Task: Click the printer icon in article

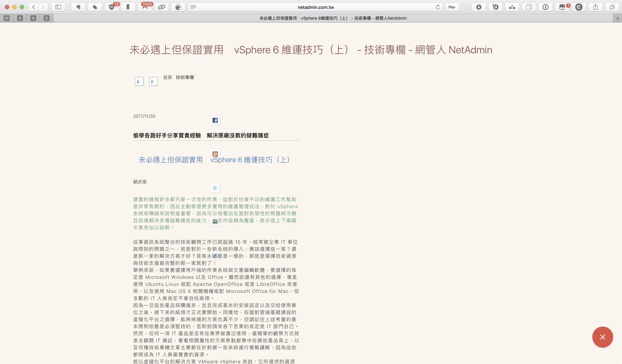Action: coord(215,221)
